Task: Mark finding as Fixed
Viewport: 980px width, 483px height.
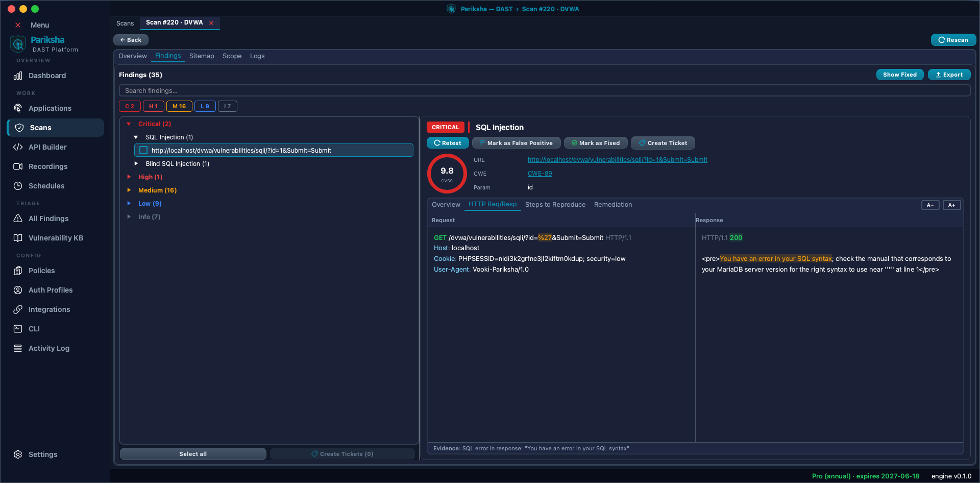Action: 596,143
